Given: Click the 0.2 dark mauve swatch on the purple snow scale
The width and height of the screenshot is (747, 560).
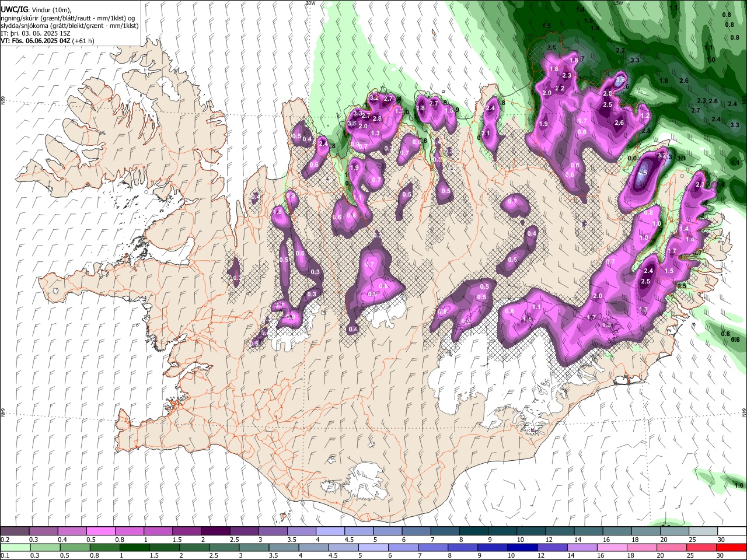Looking at the screenshot, I should pyautogui.click(x=15, y=531).
